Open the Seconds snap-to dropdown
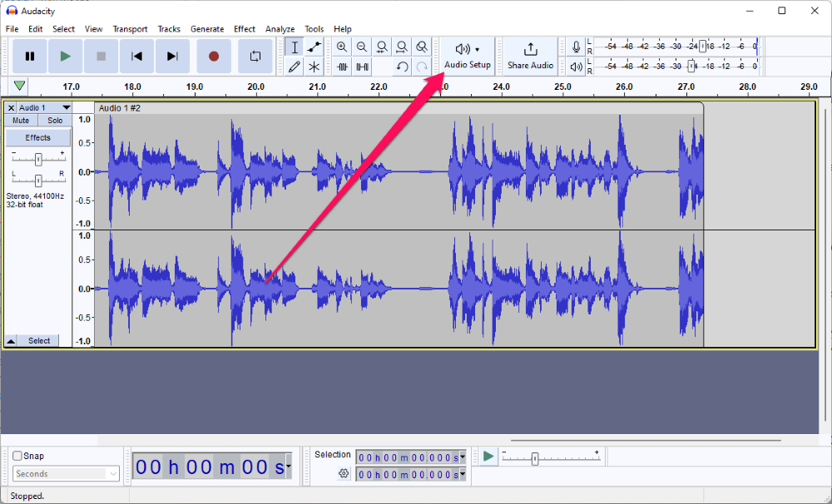 pos(66,474)
